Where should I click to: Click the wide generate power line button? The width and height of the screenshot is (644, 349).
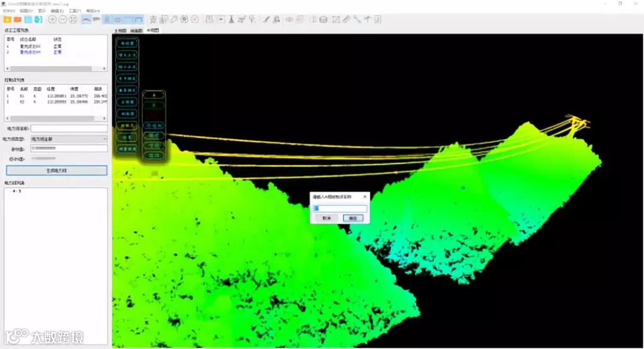57,170
